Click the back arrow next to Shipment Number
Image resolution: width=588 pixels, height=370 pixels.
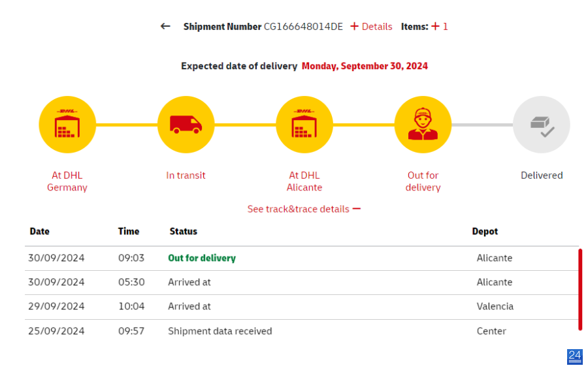165,26
